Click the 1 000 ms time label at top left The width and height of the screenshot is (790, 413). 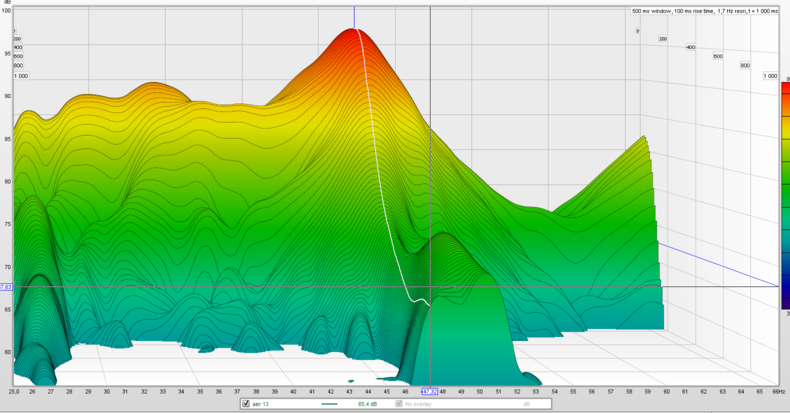click(x=20, y=76)
